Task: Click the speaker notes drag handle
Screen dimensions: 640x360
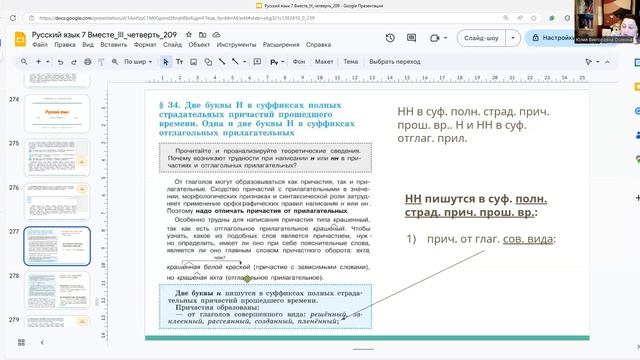Action: [x=363, y=349]
